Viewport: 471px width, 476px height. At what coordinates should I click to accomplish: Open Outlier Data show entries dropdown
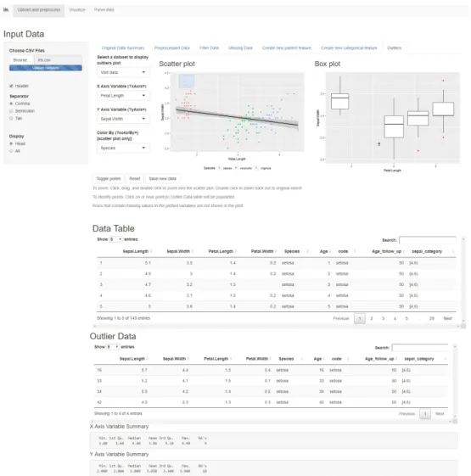tap(113, 347)
